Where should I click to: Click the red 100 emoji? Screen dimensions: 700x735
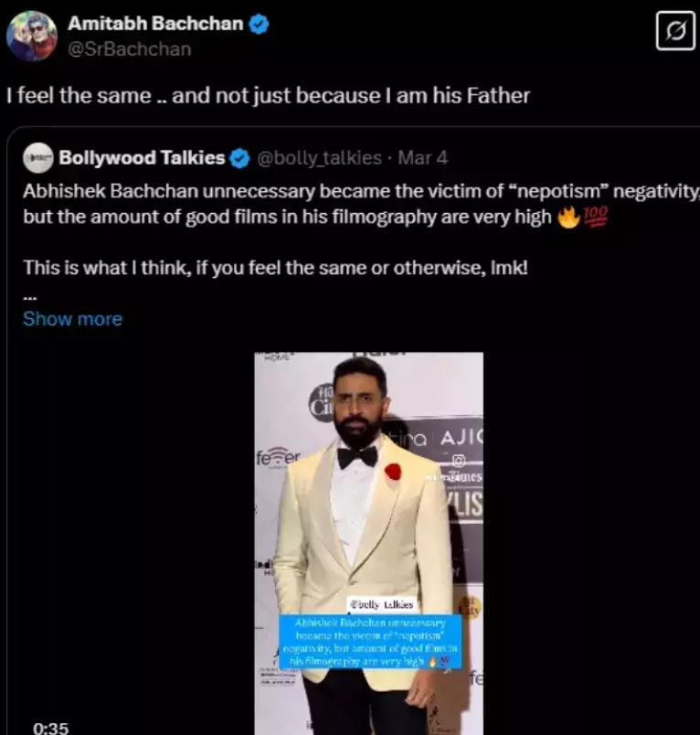(x=594, y=218)
